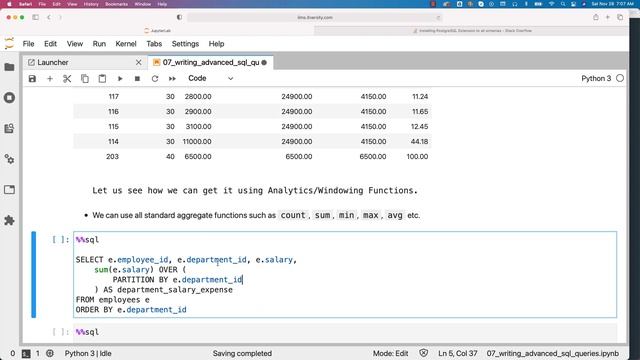Open the Bookmarks menu in macOS menu bar
Image resolution: width=640 pixels, height=360 pixels.
[x=116, y=4]
